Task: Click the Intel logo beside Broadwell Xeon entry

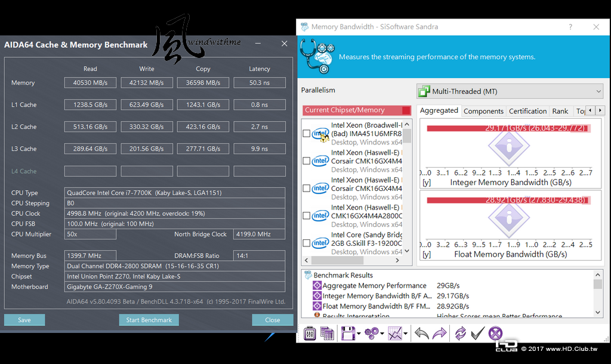Action: point(320,134)
